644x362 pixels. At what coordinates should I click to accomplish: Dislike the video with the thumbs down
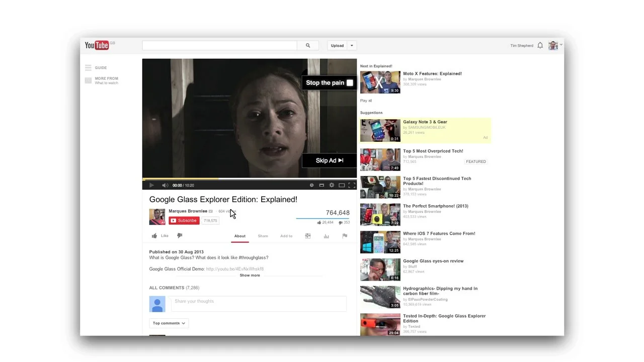tap(180, 235)
